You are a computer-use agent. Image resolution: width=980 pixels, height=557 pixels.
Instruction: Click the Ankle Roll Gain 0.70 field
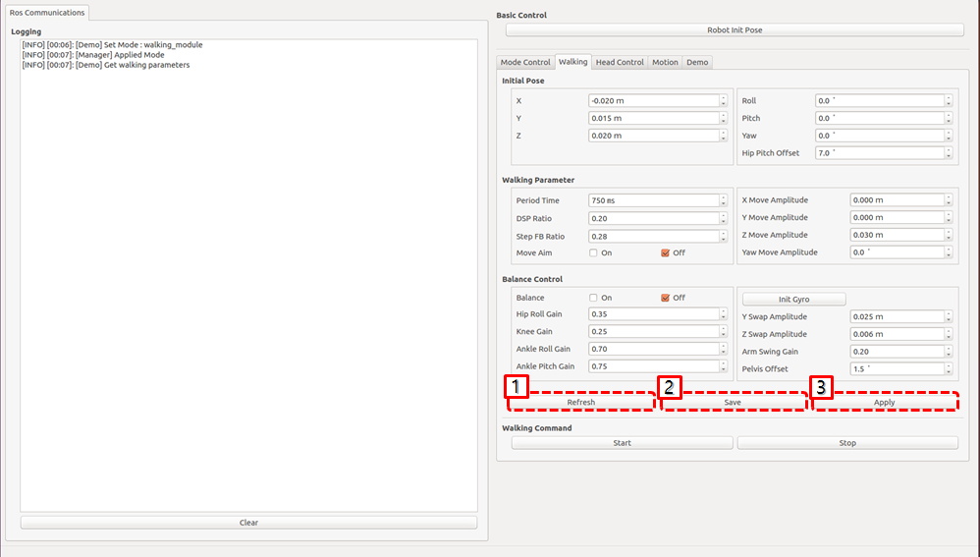(x=654, y=350)
